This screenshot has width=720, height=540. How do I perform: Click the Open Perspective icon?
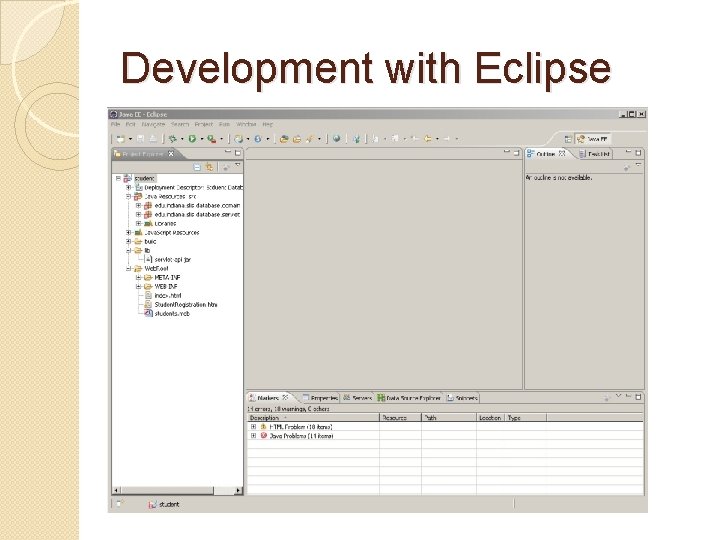(x=568, y=139)
